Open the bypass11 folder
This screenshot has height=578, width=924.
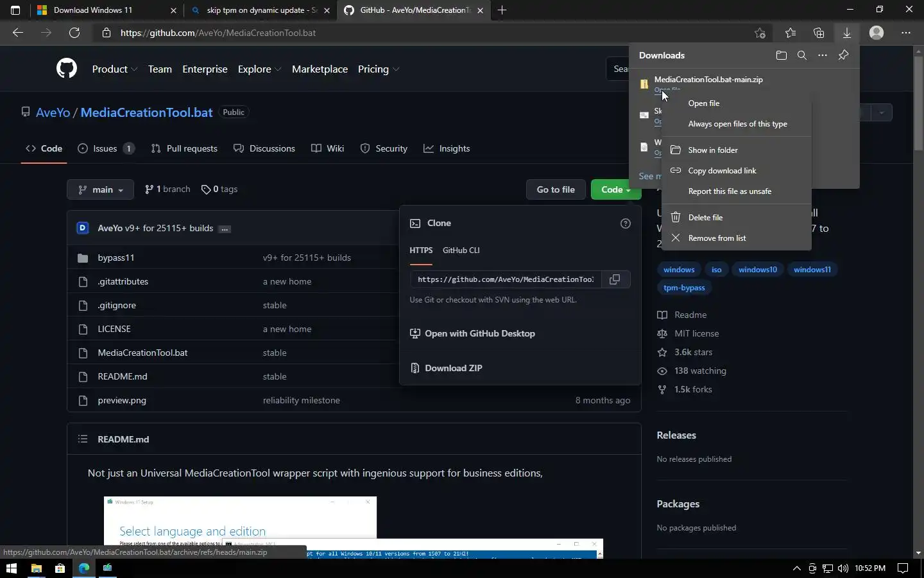coord(116,258)
